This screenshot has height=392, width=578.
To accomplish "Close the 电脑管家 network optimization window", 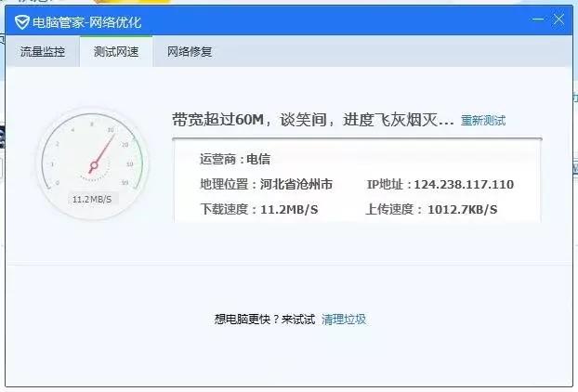I will click(558, 20).
